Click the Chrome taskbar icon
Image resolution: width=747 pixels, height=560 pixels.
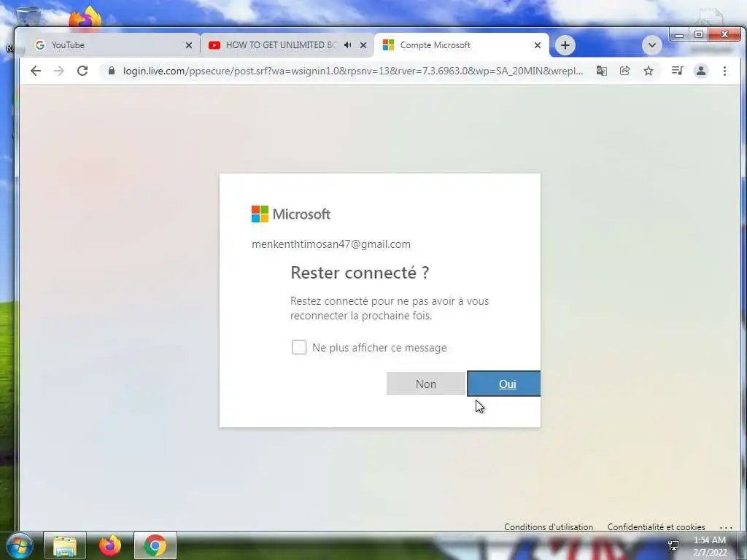pos(155,545)
